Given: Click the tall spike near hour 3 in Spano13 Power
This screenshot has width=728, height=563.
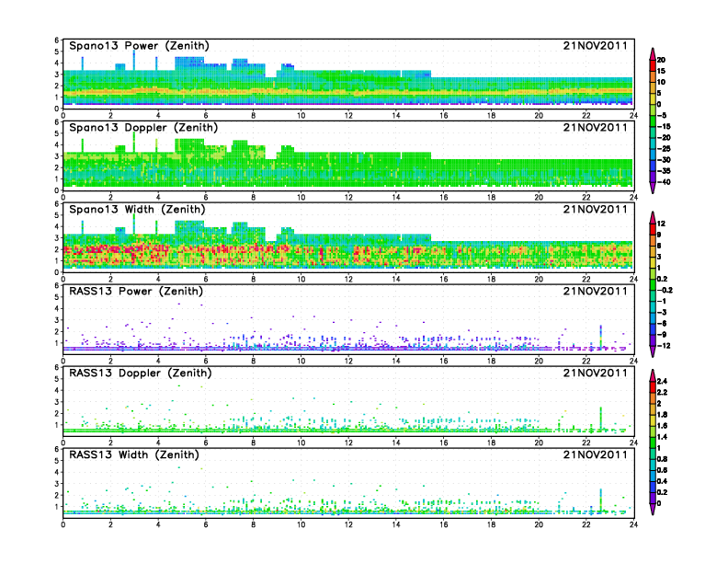Looking at the screenshot, I should point(134,61).
